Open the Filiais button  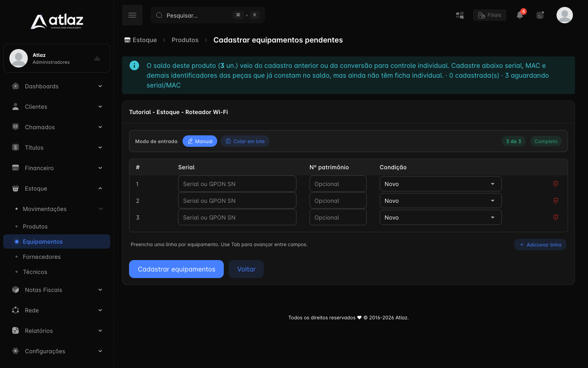tap(490, 15)
